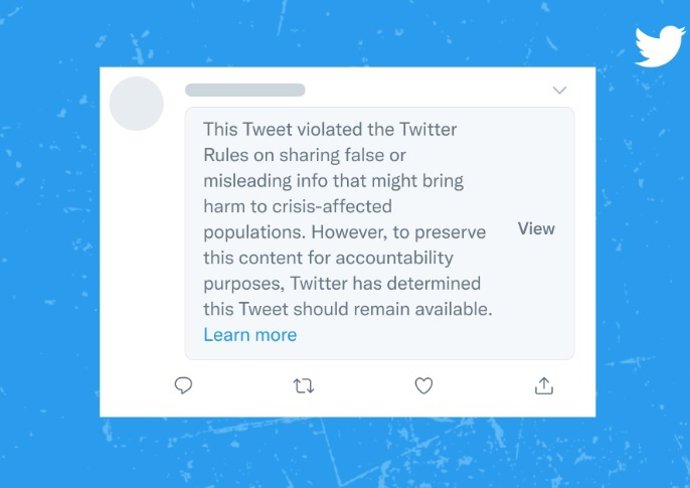
Task: Follow the blue Learn more hyperlink
Action: [x=250, y=335]
